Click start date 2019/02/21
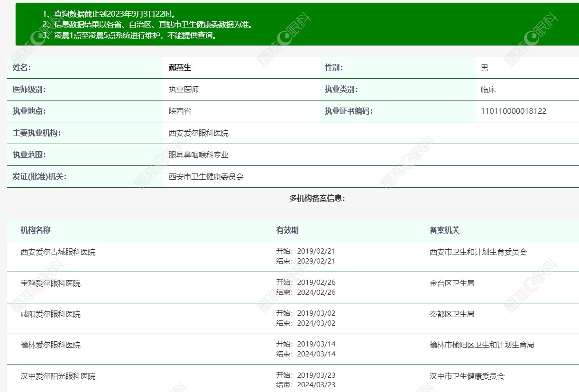 click(x=316, y=251)
